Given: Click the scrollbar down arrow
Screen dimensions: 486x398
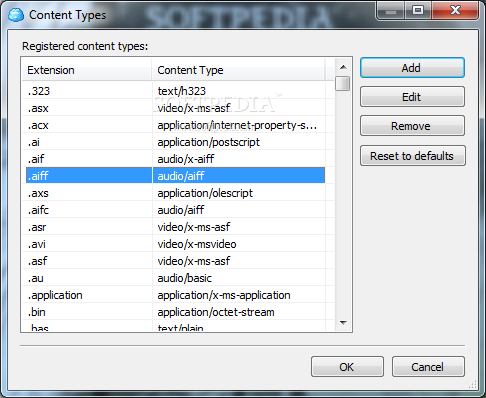Looking at the screenshot, I should tap(343, 322).
